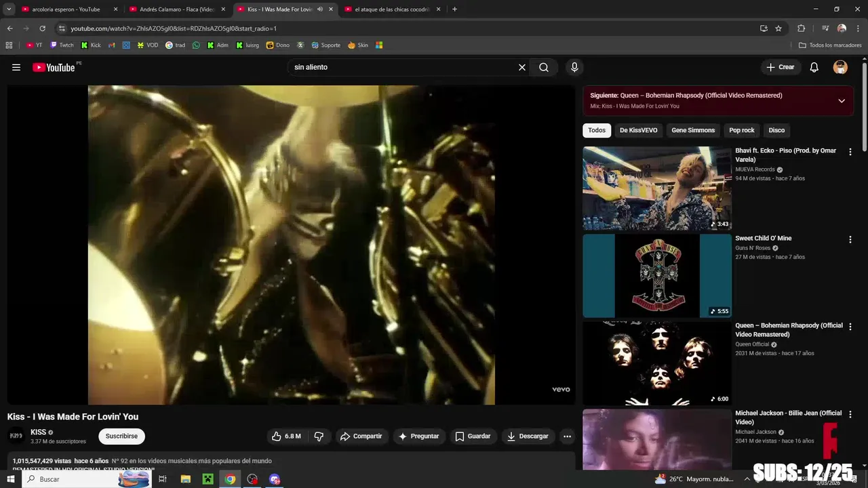868x488 pixels.
Task: Bookmark this page with the star icon
Action: click(x=778, y=28)
